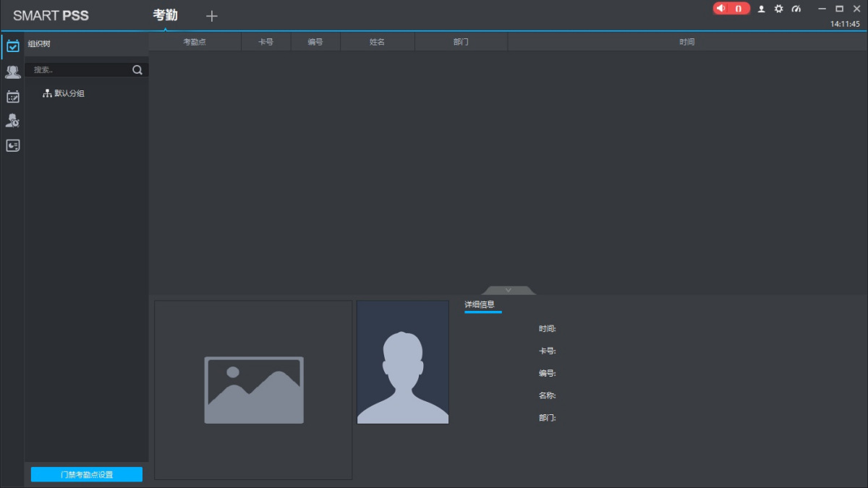Click the snapshot image placeholder thumbnail

253,390
